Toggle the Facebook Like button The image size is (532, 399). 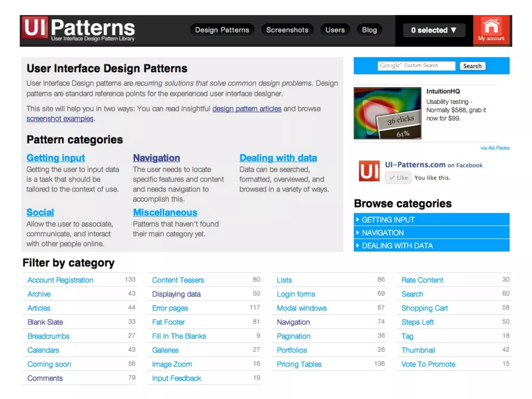point(398,178)
